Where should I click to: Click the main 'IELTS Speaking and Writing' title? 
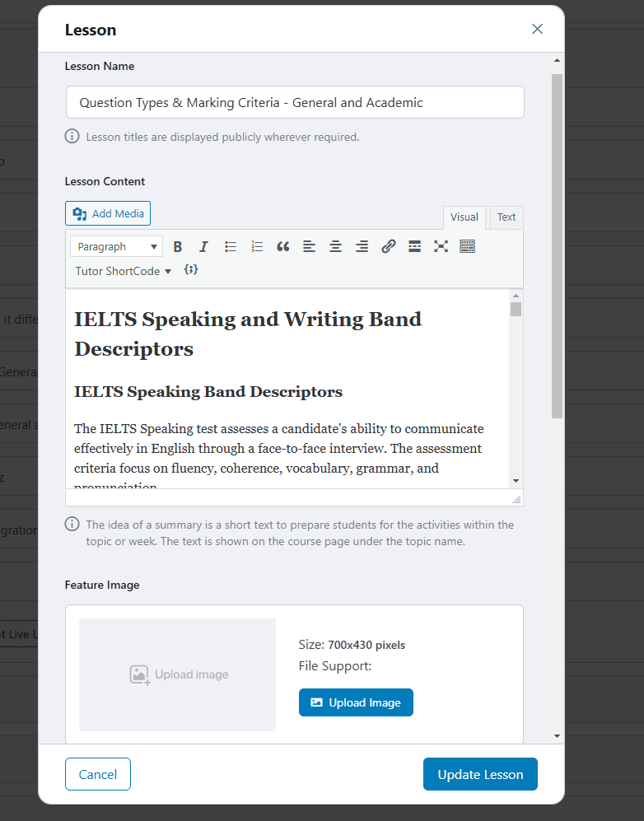248,334
